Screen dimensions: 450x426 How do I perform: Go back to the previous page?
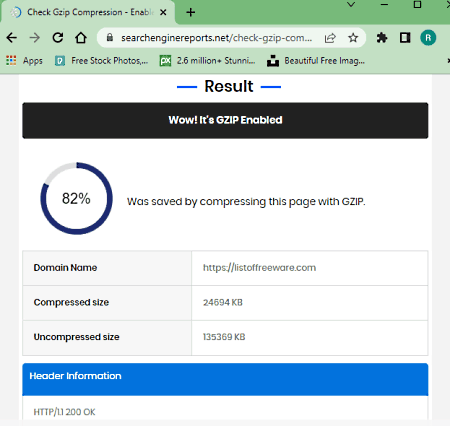[12, 38]
